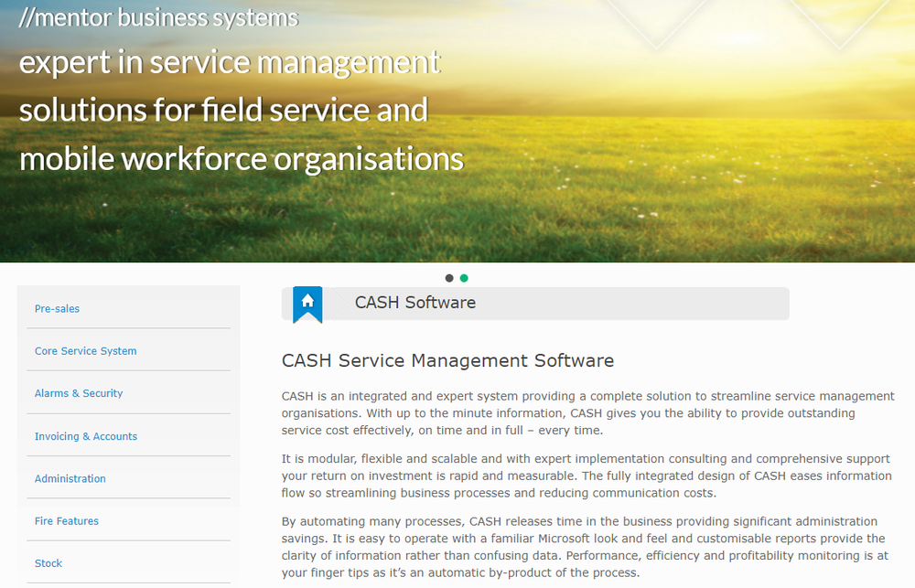Go to Alarms & Security section
Image resolution: width=915 pixels, height=588 pixels.
click(x=79, y=393)
